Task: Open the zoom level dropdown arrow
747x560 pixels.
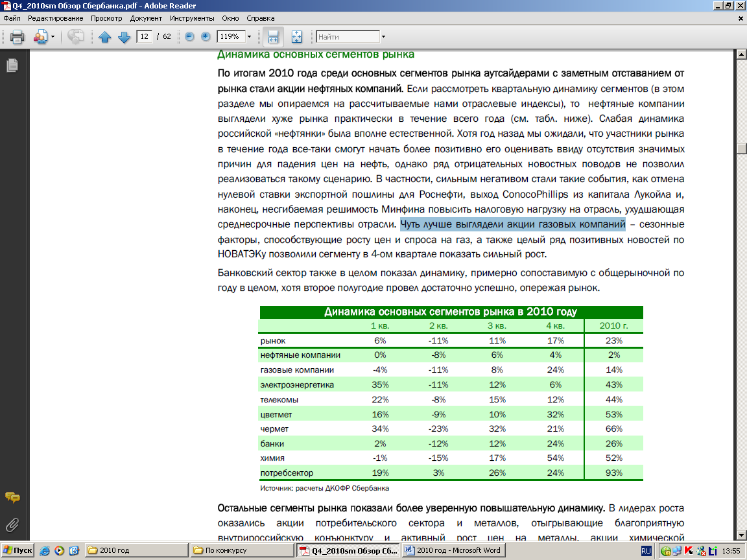Action: pos(249,37)
